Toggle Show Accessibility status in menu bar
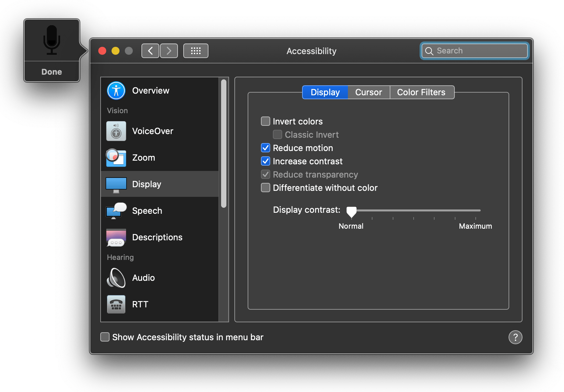564x392 pixels. point(105,337)
